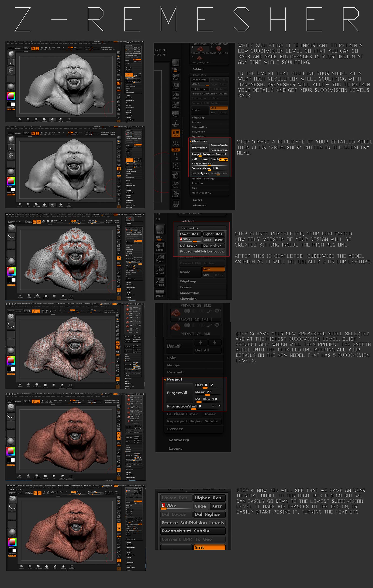Click the ProjectAll button

(x=180, y=393)
